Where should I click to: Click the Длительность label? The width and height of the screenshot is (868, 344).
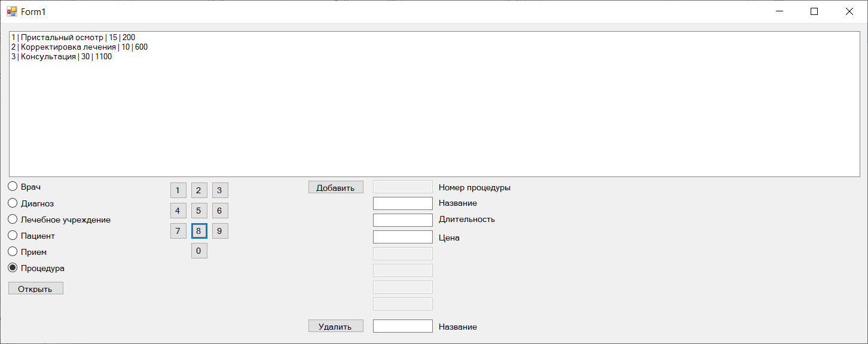(x=467, y=219)
